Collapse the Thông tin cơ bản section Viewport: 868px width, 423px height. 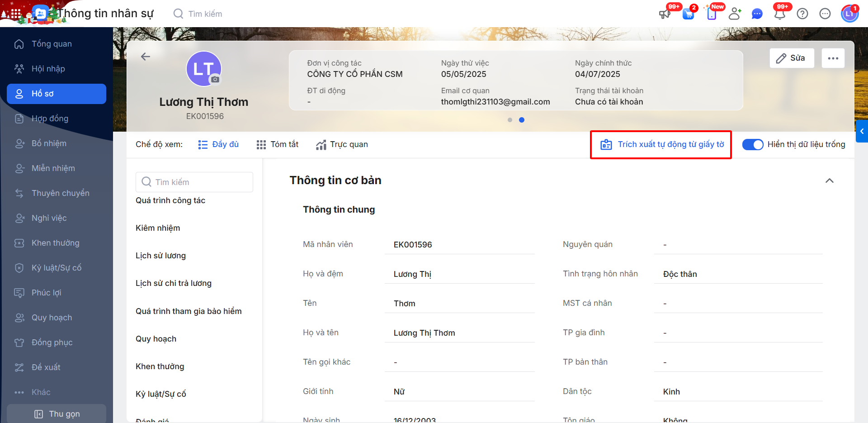[x=830, y=181]
